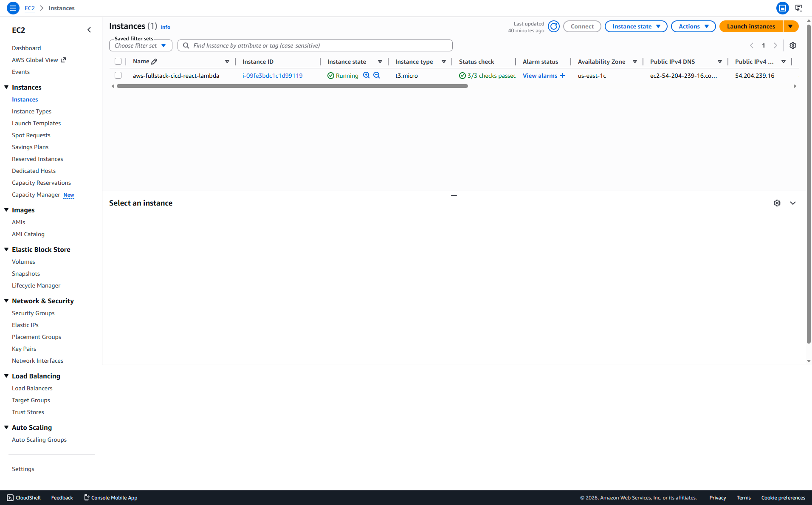Open Launch instances split arrow
812x505 pixels.
click(791, 26)
